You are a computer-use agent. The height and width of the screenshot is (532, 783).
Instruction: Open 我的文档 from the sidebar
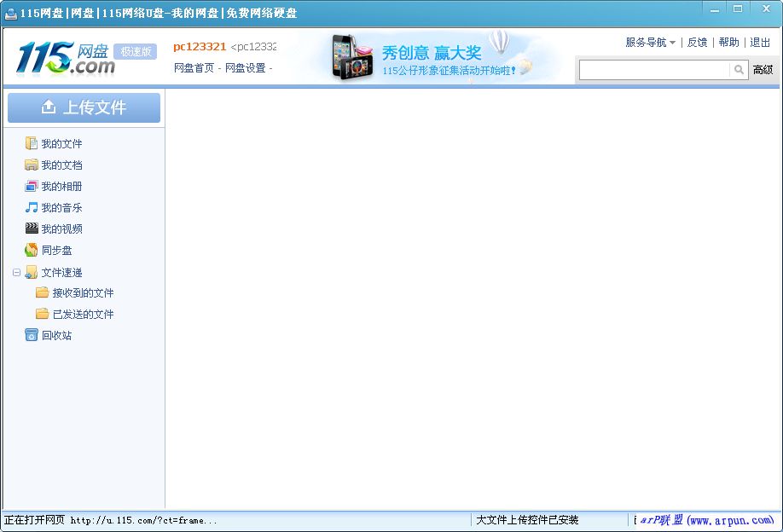(x=60, y=165)
